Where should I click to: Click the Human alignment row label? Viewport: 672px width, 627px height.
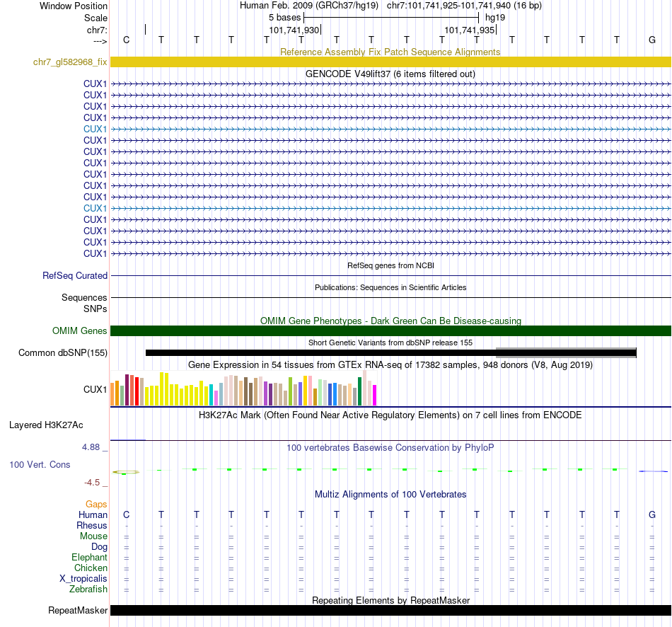pyautogui.click(x=93, y=514)
